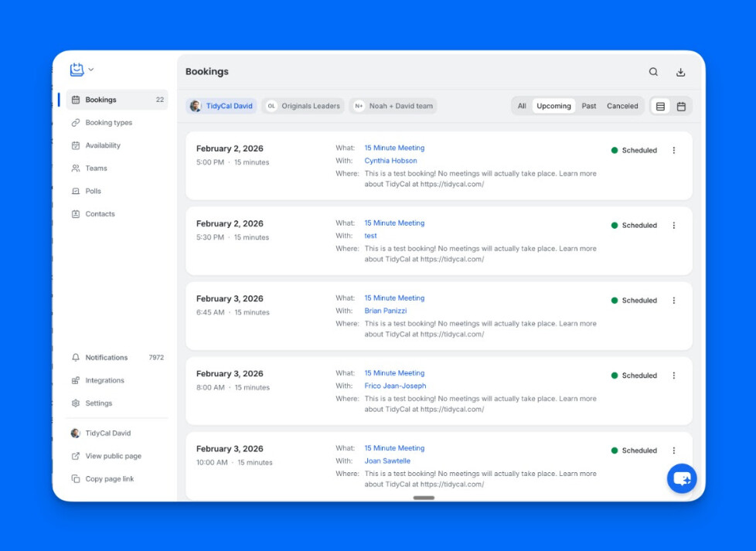Open 15 Minute Meeting for 5:00 PM booking
This screenshot has width=756, height=551.
coord(394,148)
